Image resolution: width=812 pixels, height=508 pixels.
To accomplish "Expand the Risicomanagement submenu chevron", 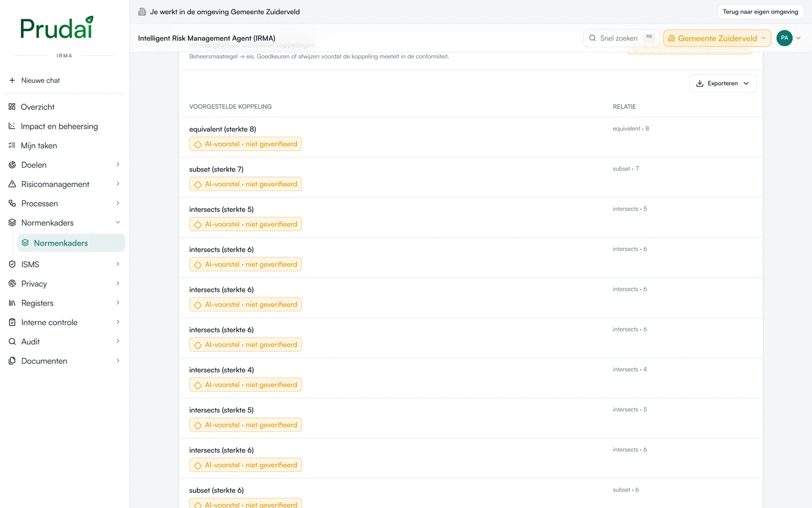I will 118,184.
